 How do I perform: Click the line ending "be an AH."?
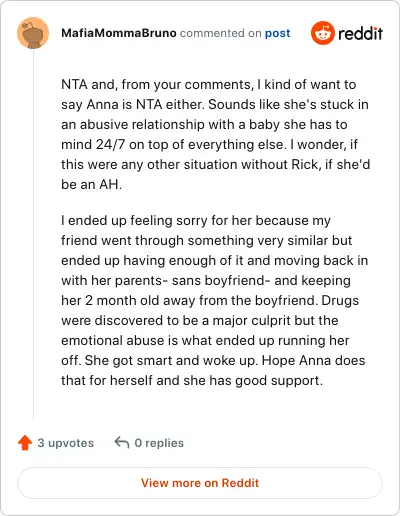coord(91,184)
